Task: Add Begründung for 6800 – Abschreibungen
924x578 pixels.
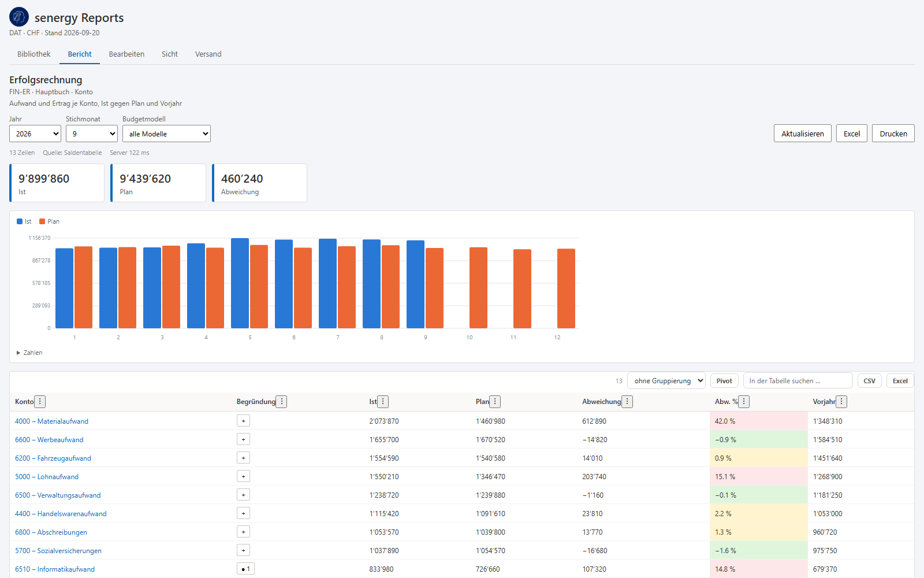Action: point(243,532)
